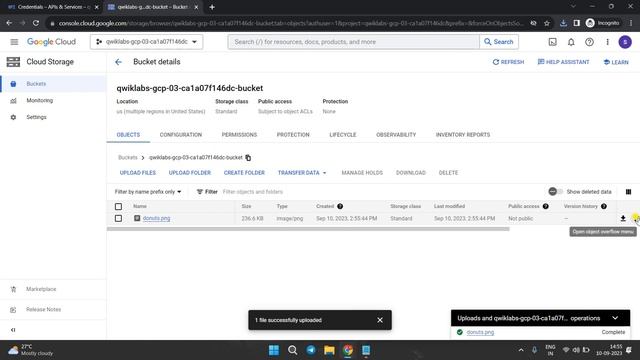640x360 pixels.
Task: Open browser downloads icon
Action: tap(563, 23)
